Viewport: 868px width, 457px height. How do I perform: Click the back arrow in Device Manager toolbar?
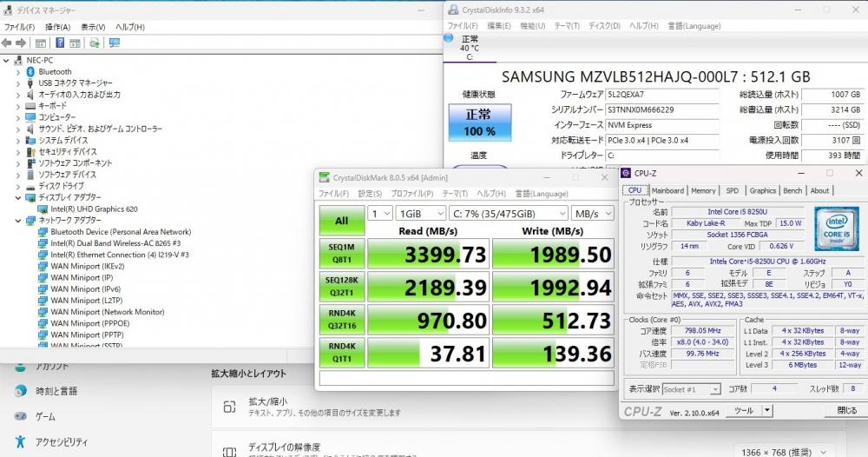(x=7, y=43)
